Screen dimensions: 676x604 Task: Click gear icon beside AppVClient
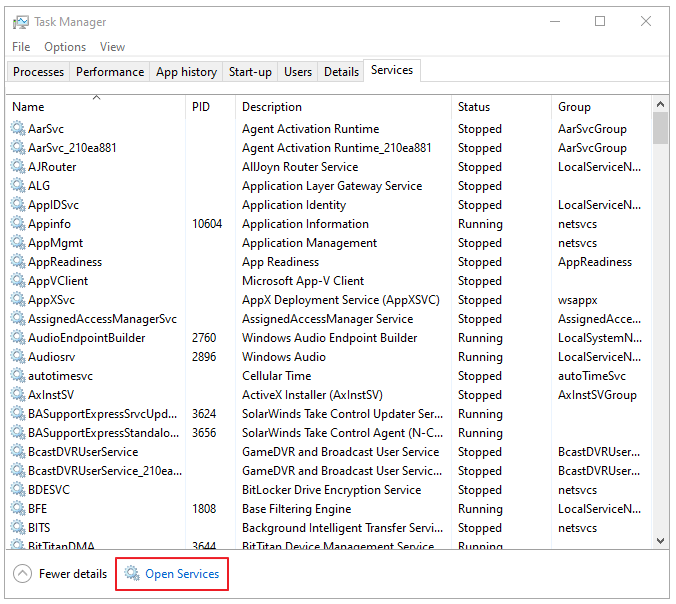(18, 280)
